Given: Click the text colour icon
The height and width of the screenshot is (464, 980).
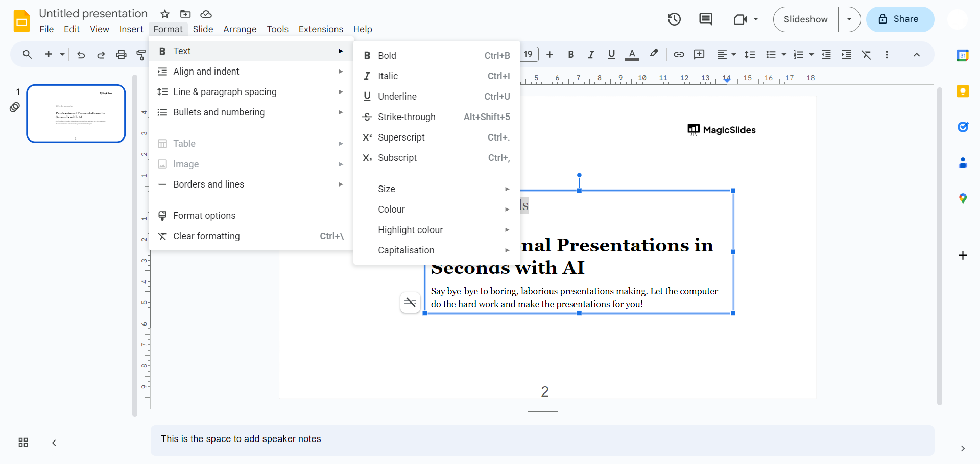Looking at the screenshot, I should [x=632, y=54].
